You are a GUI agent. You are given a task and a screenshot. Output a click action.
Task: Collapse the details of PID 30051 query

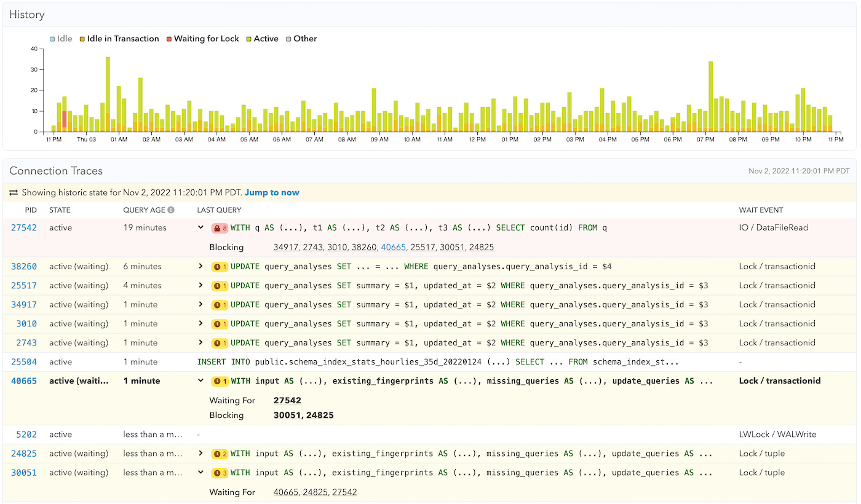(200, 473)
